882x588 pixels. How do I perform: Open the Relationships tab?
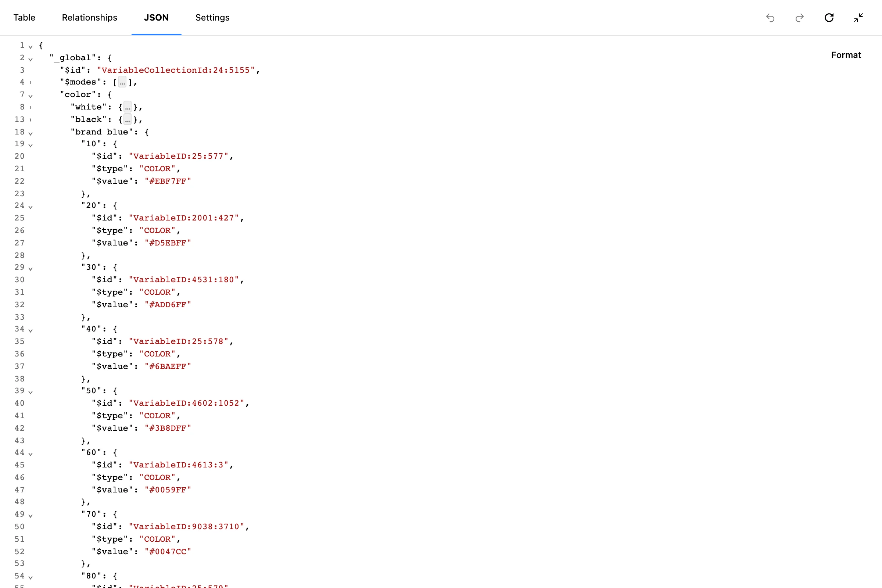[x=90, y=18]
